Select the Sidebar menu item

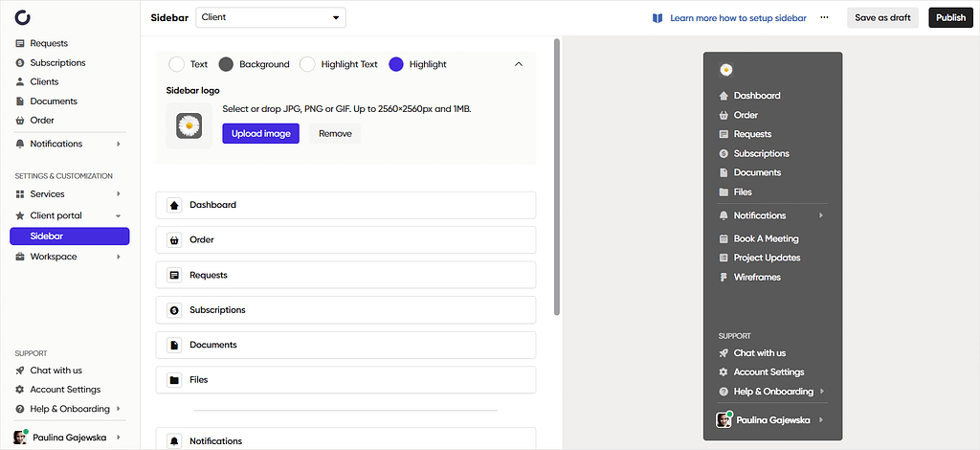pos(69,236)
